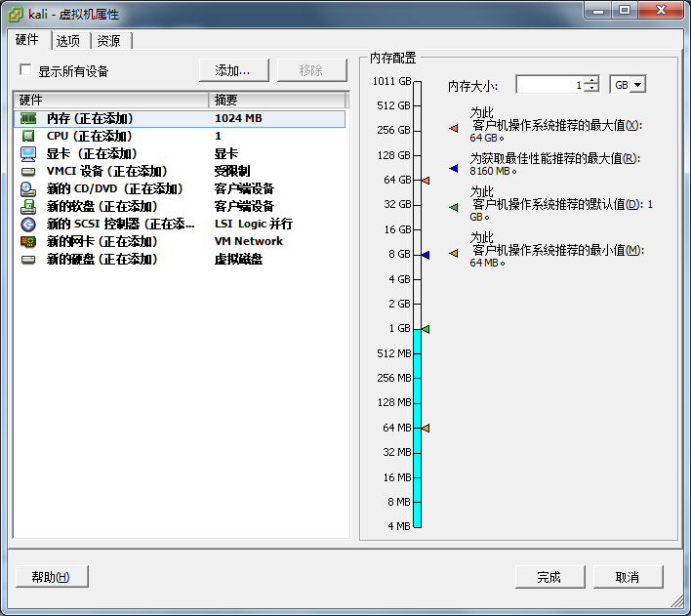Click the 内存大小 input field

[550, 84]
